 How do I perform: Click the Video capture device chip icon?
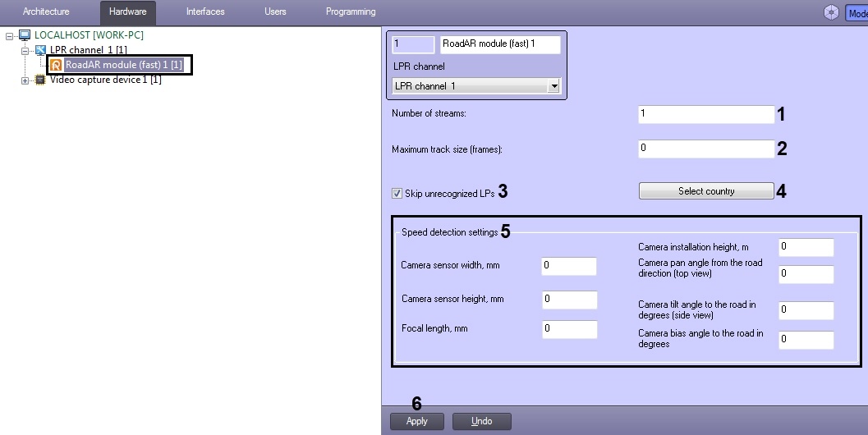coord(40,80)
